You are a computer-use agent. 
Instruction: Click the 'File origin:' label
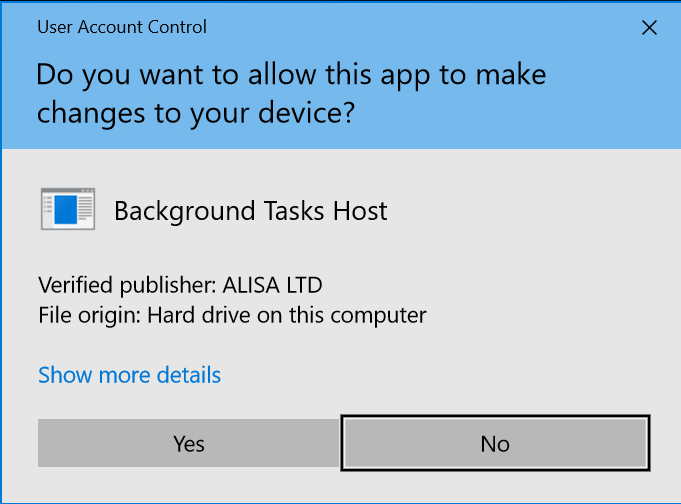(90, 316)
